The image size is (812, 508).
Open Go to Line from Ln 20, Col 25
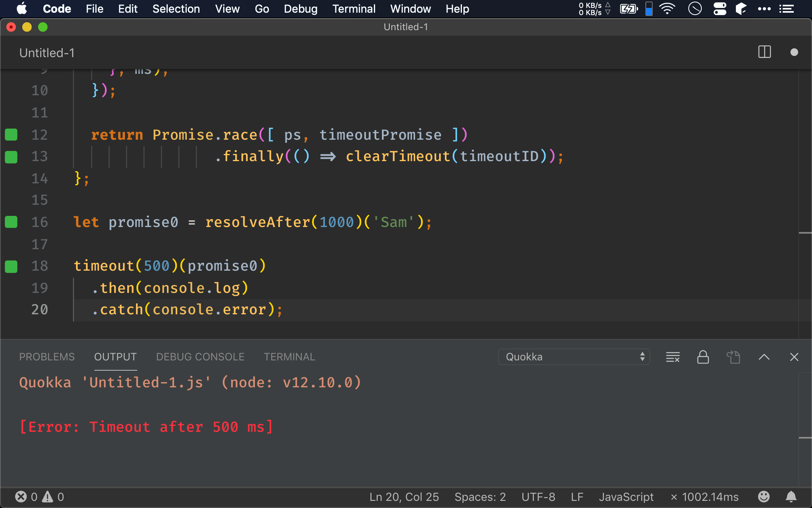point(404,497)
